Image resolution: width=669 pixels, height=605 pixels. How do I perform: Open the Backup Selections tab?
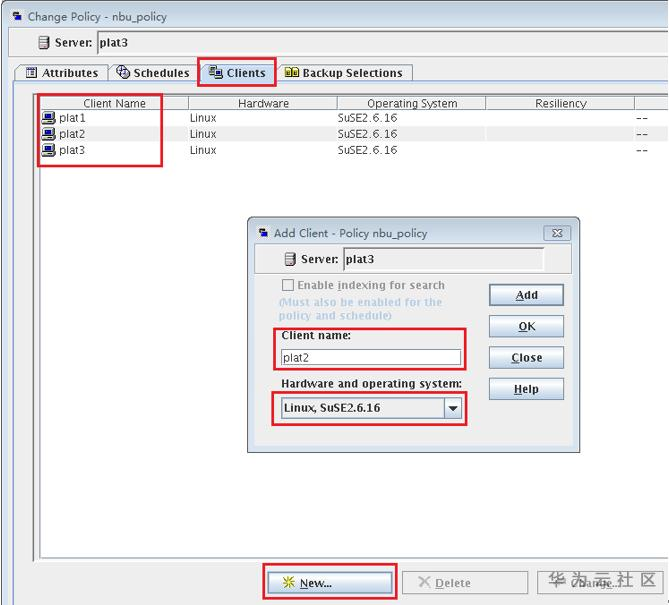coord(344,73)
